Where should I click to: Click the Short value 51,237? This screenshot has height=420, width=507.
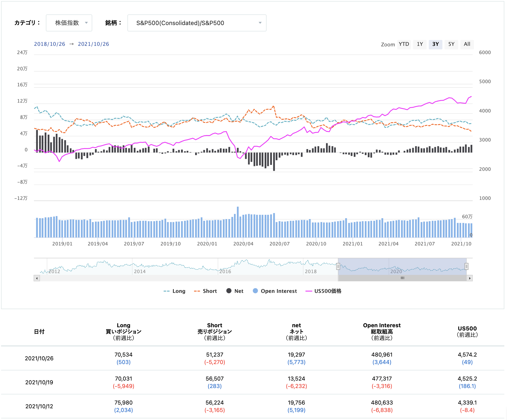(215, 355)
